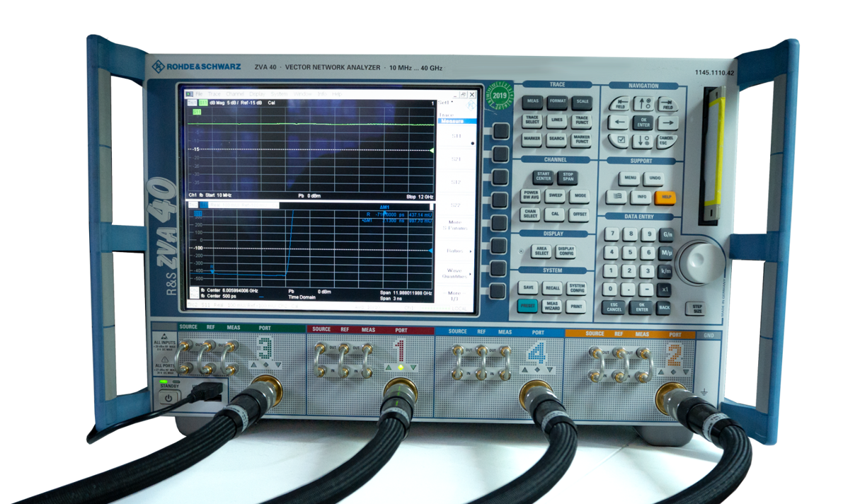Viewport: 843px width, 504px height.
Task: Click the FORMAT key
Action: point(558,101)
